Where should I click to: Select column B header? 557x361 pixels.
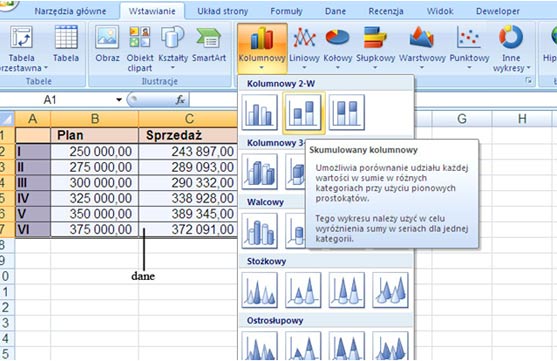pyautogui.click(x=94, y=119)
